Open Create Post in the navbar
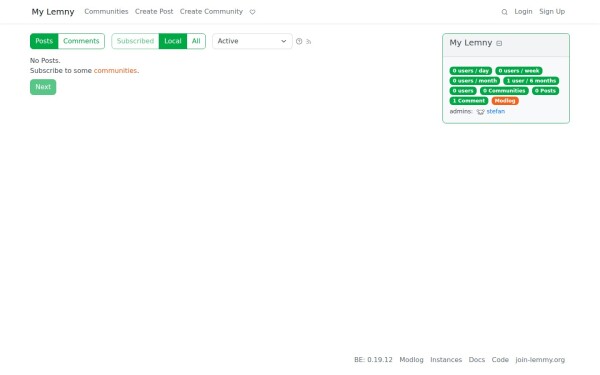Viewport: 600px width, 375px height. (x=154, y=11)
